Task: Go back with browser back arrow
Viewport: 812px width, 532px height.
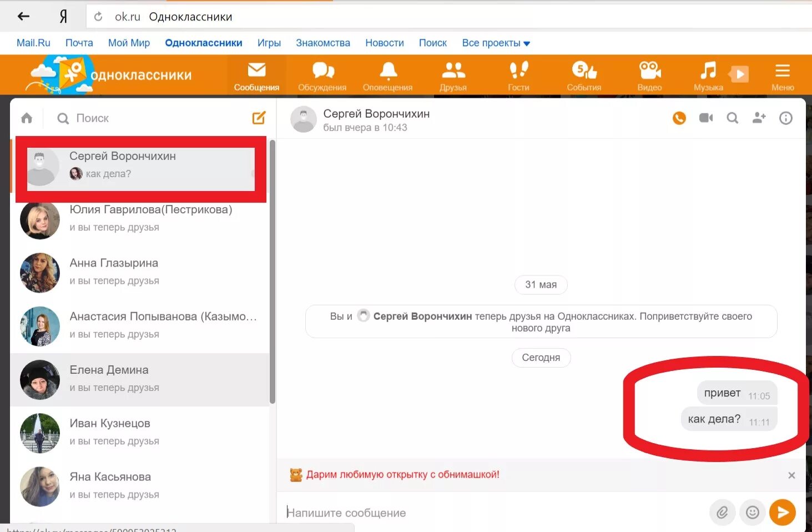Action: coord(23,16)
